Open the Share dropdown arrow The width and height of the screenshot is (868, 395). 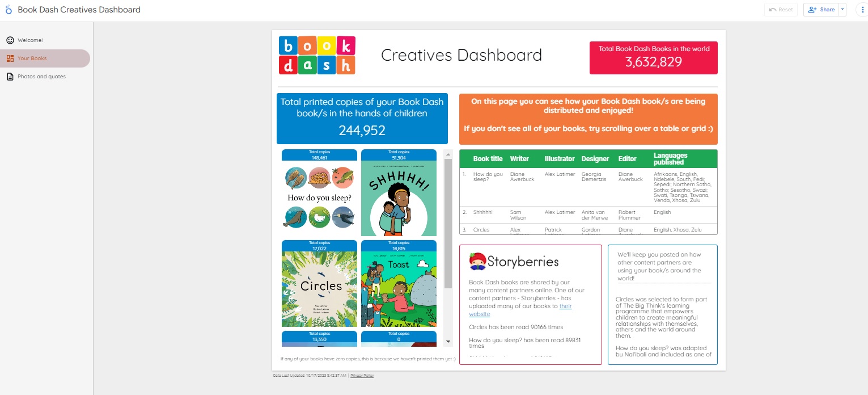[x=842, y=10]
